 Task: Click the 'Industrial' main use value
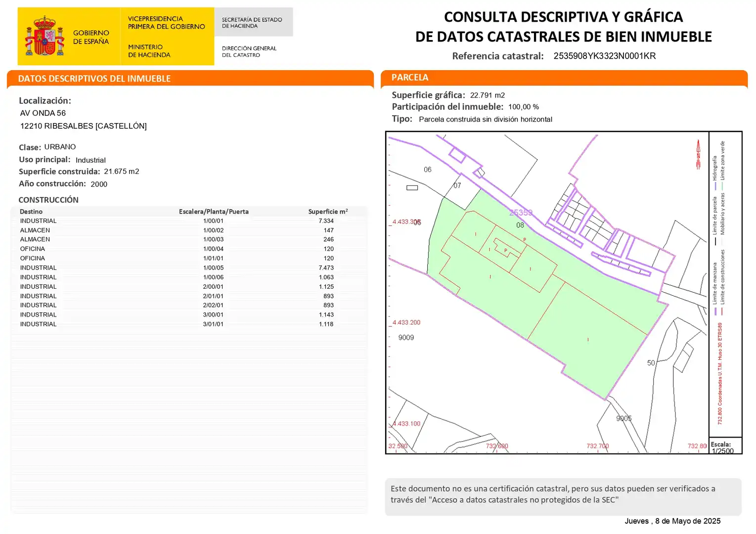(x=90, y=160)
